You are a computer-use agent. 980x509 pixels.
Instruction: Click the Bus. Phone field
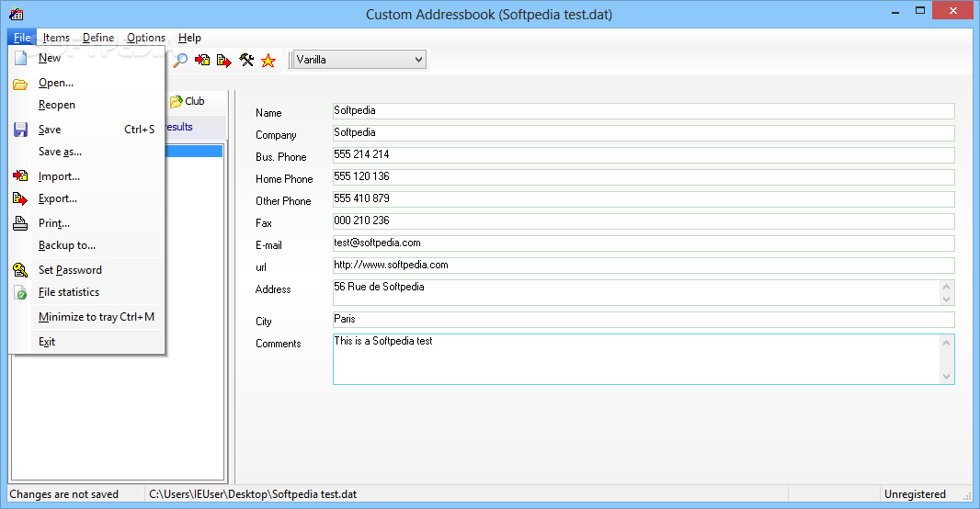point(644,155)
